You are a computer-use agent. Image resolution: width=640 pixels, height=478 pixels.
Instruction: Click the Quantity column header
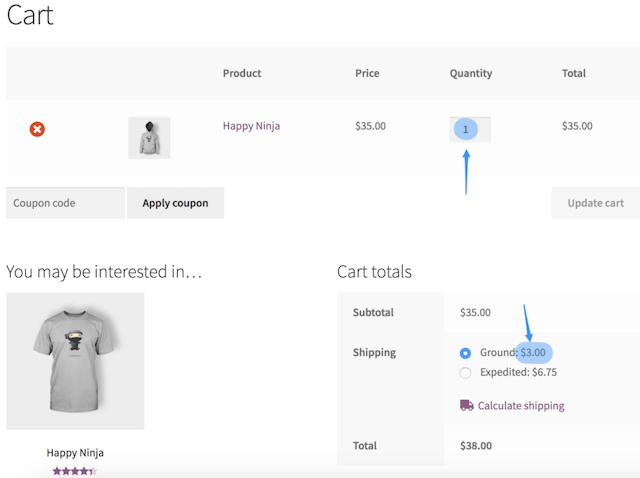(471, 73)
